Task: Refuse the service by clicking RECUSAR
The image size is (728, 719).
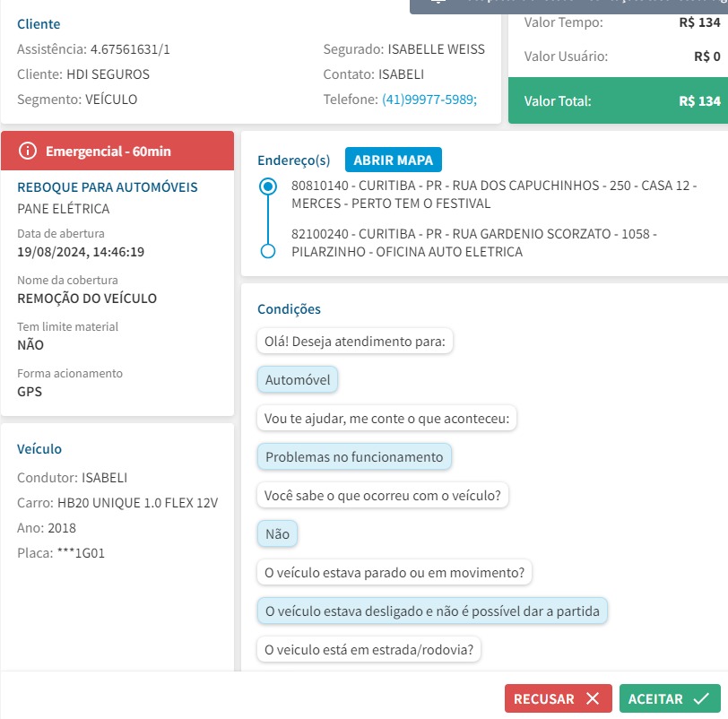Action: 558,698
